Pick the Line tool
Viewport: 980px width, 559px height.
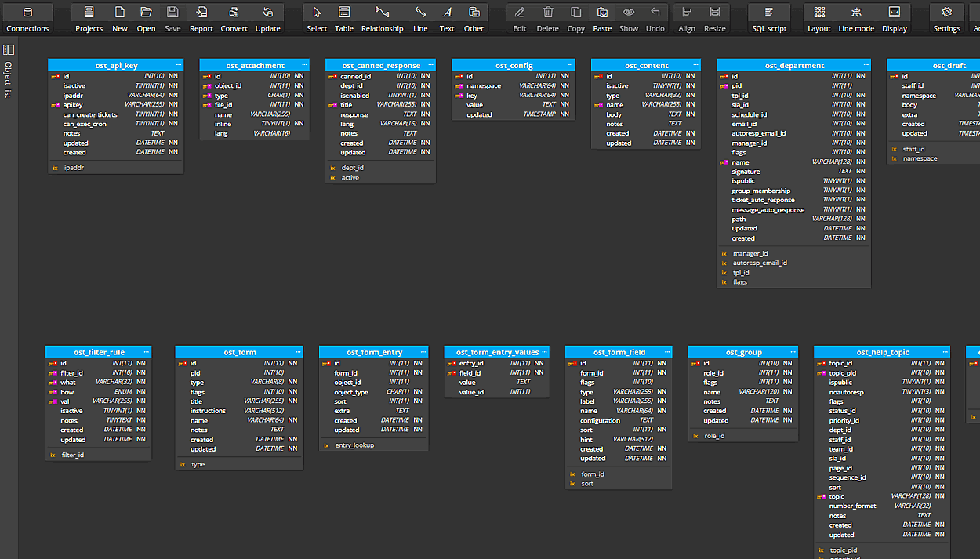tap(420, 19)
